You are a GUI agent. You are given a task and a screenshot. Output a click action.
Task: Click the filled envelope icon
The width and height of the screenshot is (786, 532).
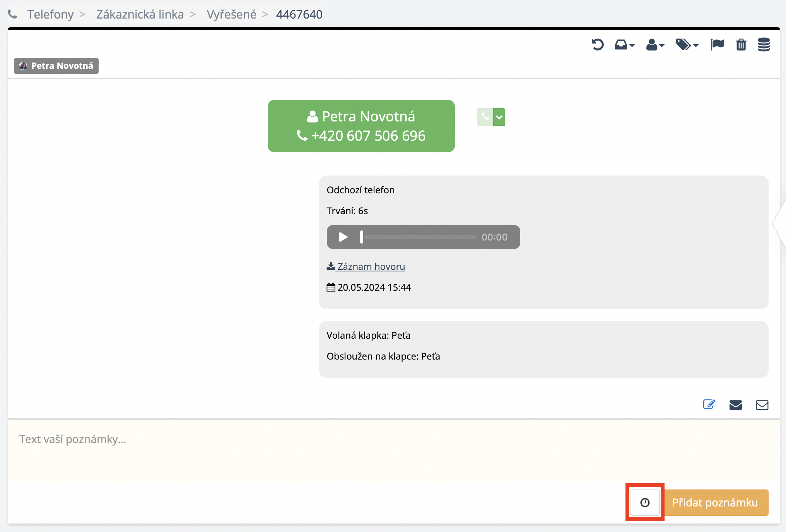(x=735, y=405)
